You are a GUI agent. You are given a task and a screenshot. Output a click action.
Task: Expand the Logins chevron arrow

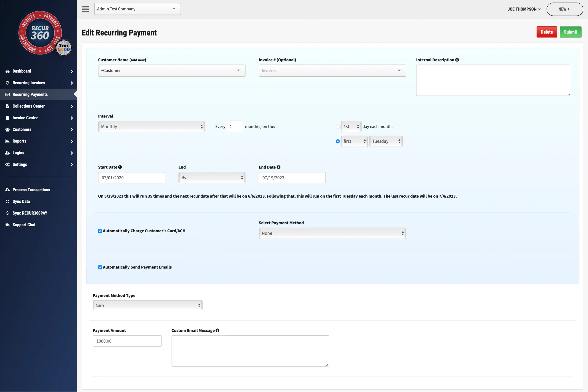(x=72, y=153)
